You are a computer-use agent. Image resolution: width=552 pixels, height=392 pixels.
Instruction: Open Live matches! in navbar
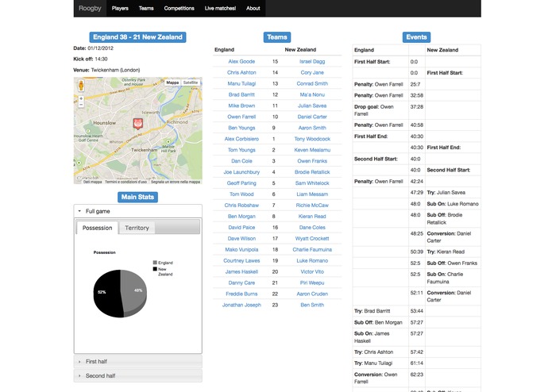pos(220,8)
